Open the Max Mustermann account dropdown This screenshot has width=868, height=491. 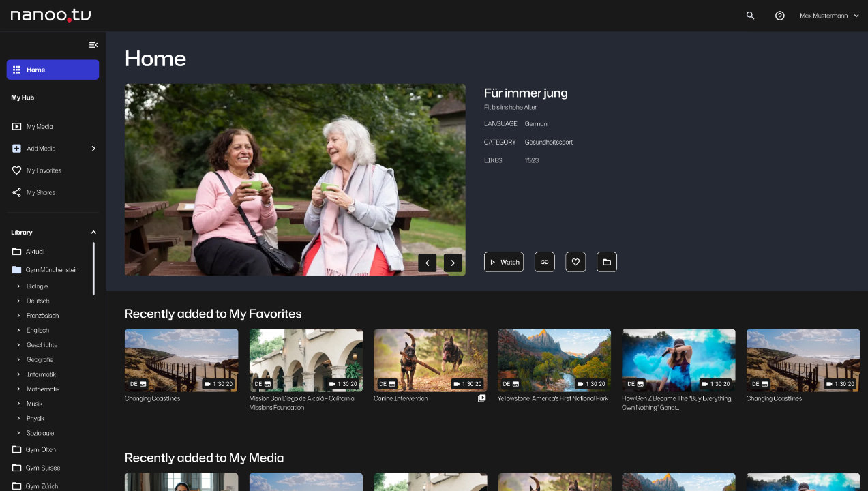pyautogui.click(x=829, y=16)
